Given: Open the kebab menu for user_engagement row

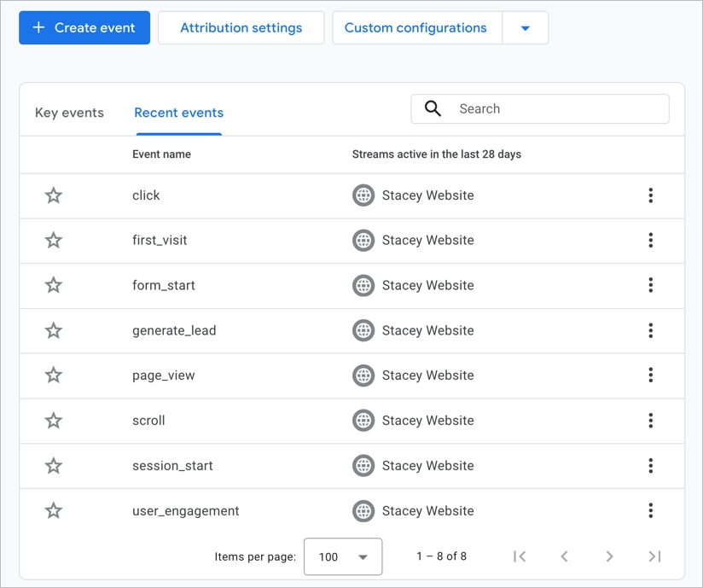Looking at the screenshot, I should point(650,510).
